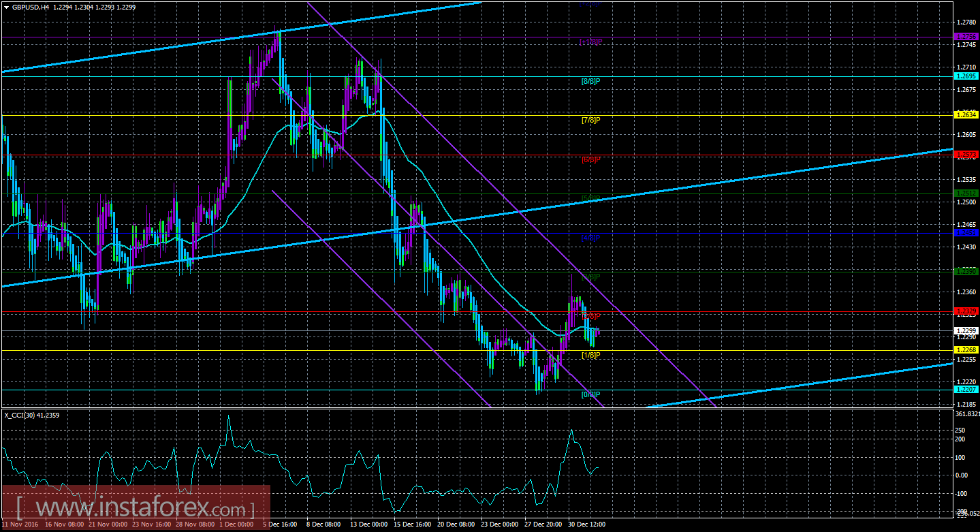Click 1.2780 on the price axis
The width and height of the screenshot is (980, 532).
point(966,22)
